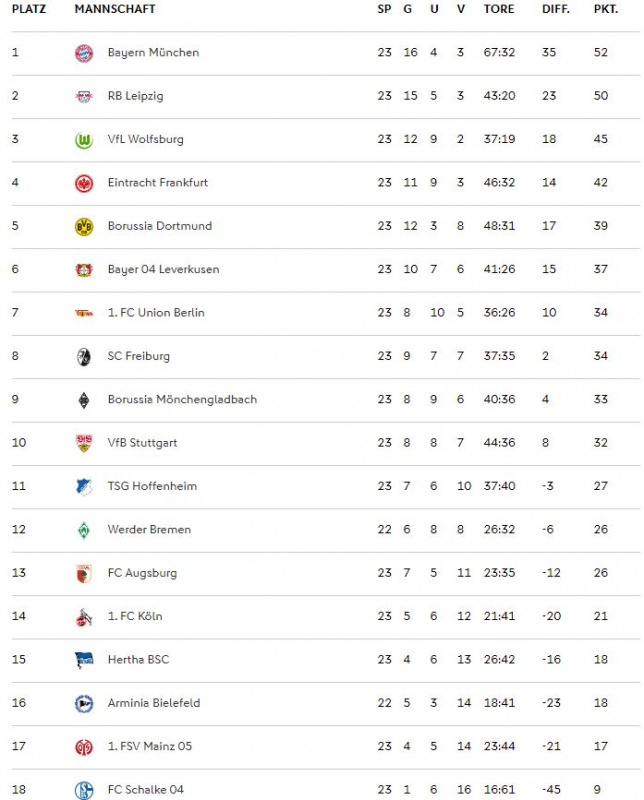Click the Werder Bremen diamond logo
644x800 pixels.
(x=84, y=530)
